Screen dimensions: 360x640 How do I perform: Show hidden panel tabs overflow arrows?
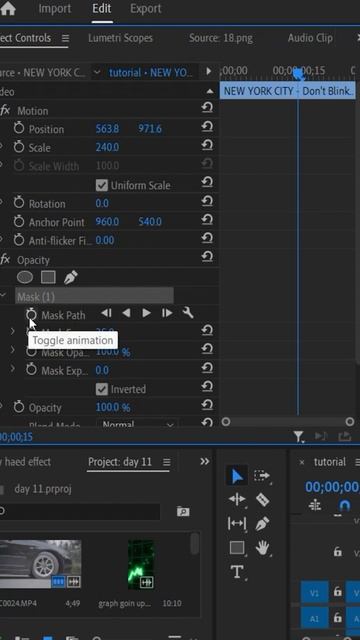(205, 462)
